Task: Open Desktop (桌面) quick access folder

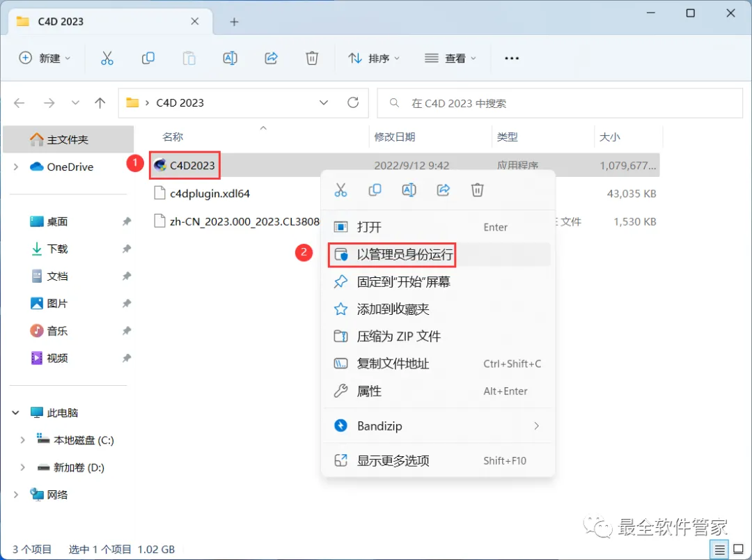Action: pyautogui.click(x=49, y=221)
